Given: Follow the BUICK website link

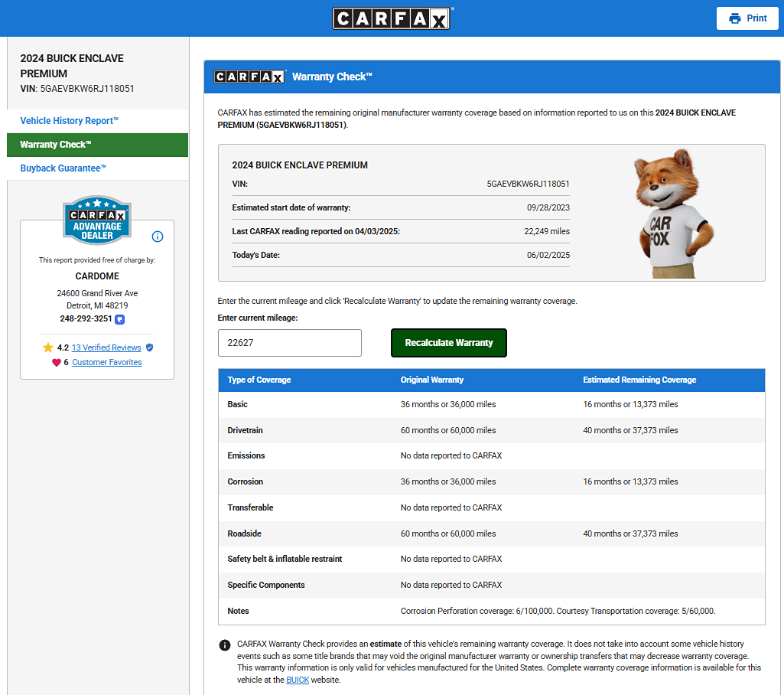Looking at the screenshot, I should tap(298, 680).
